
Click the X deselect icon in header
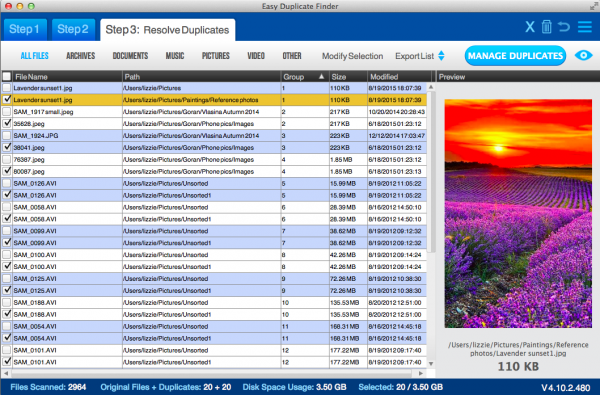click(x=530, y=27)
